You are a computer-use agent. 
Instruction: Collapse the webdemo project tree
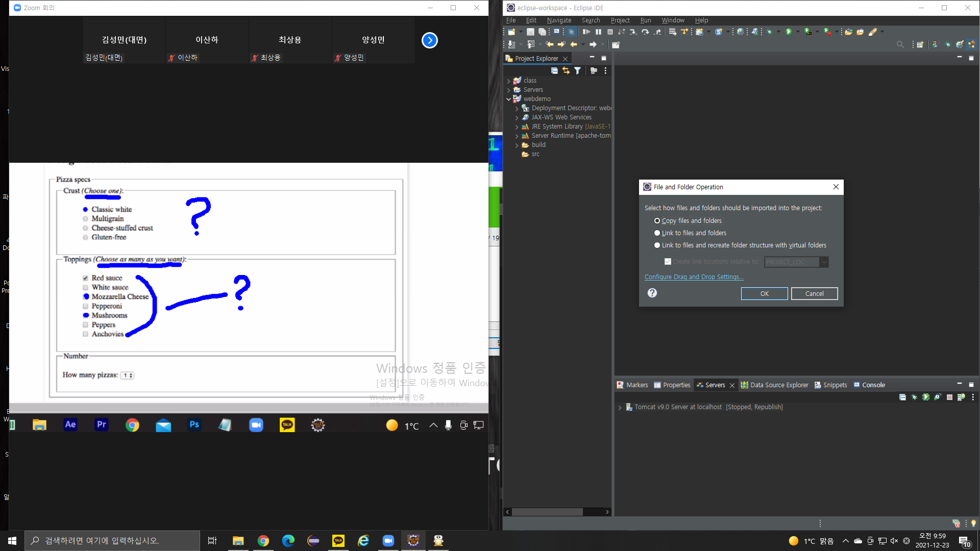pos(509,99)
